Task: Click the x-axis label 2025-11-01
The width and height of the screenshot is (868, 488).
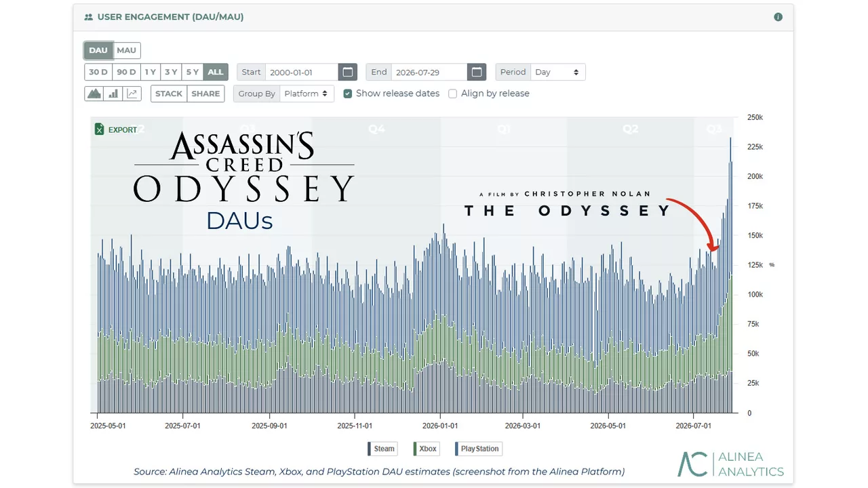Action: tap(355, 426)
